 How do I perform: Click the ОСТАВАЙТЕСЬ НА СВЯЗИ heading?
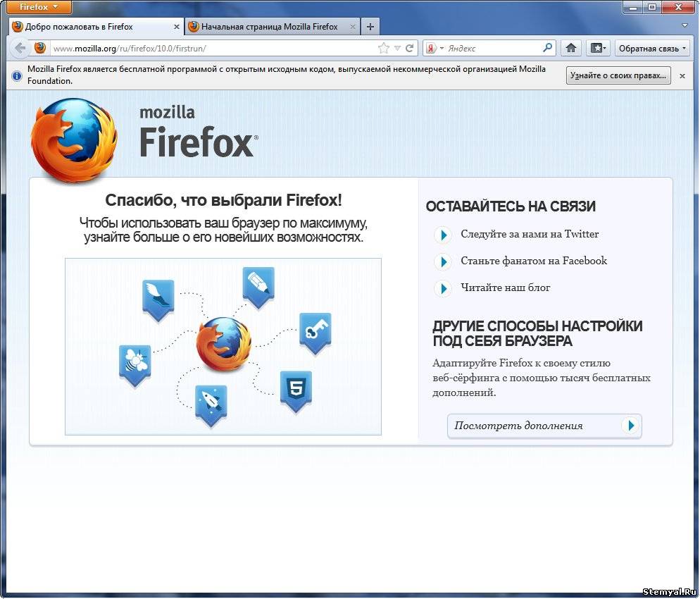(511, 206)
